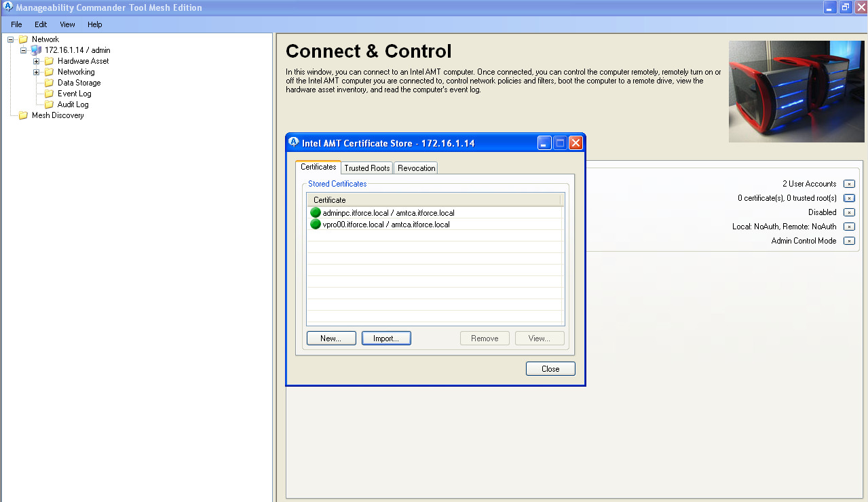Screen dimensions: 868x502
Task: Click the green status icon for adminpc.itforce.local
Action: pos(316,213)
